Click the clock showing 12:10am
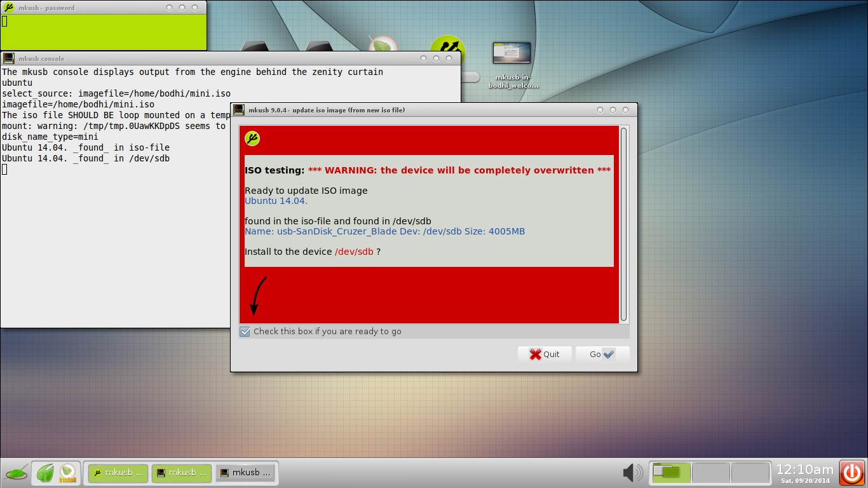Viewport: 868px width, 488px height. [804, 470]
